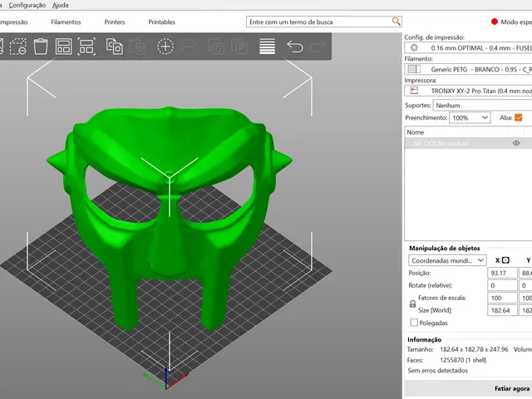Click the Split to objects icon
Image resolution: width=532 pixels, height=399 pixels.
coord(216,47)
